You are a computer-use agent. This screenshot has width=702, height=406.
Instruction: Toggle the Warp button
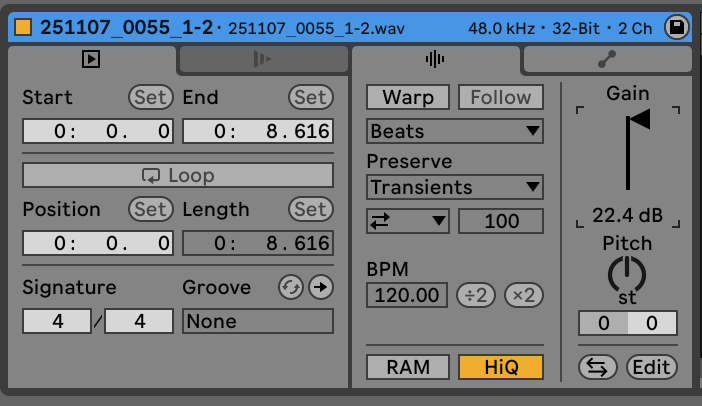point(408,98)
